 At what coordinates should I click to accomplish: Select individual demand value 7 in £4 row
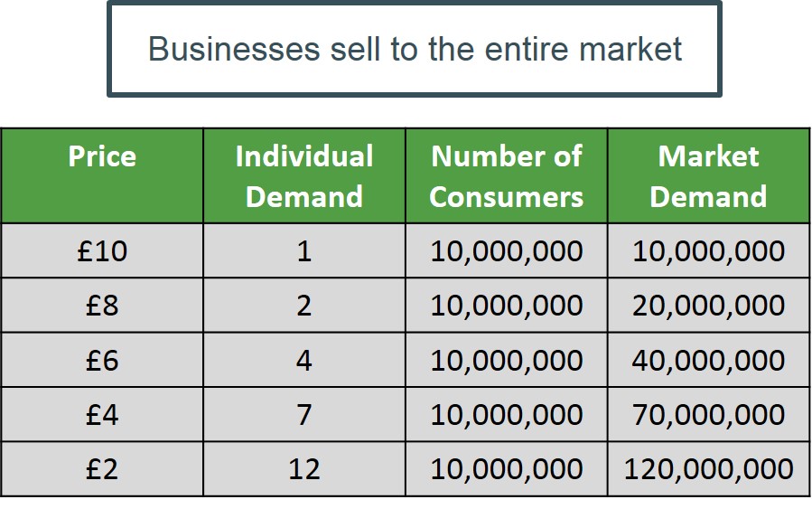(304, 415)
